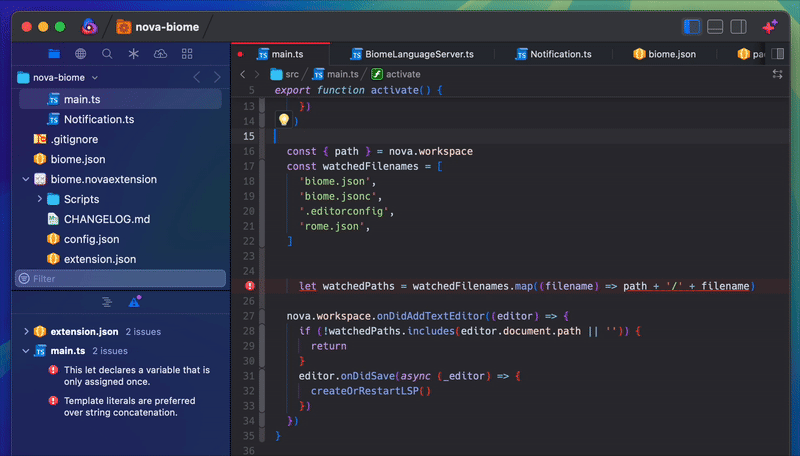Click the red error icon beside let issue
Image resolution: width=800 pixels, height=456 pixels.
53,370
